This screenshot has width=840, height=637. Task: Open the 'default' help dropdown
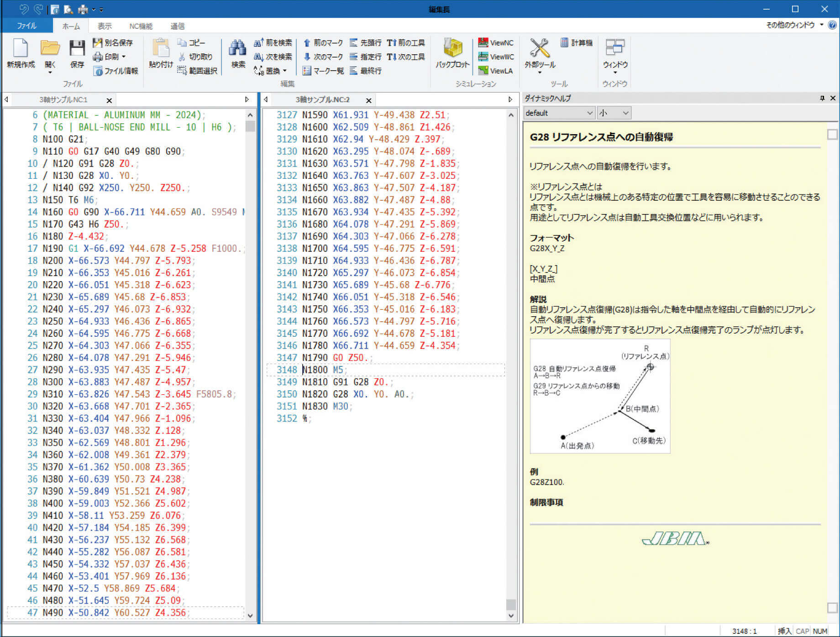pos(559,113)
